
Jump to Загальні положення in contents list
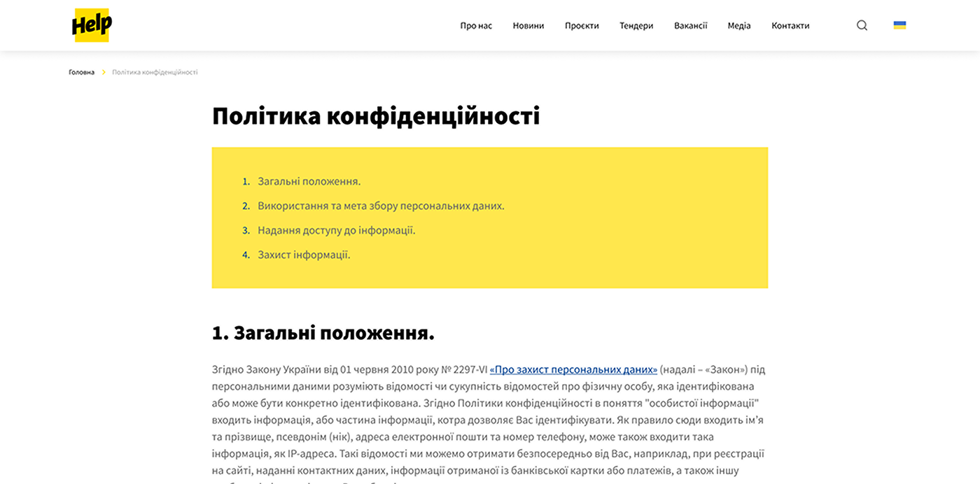click(x=309, y=181)
